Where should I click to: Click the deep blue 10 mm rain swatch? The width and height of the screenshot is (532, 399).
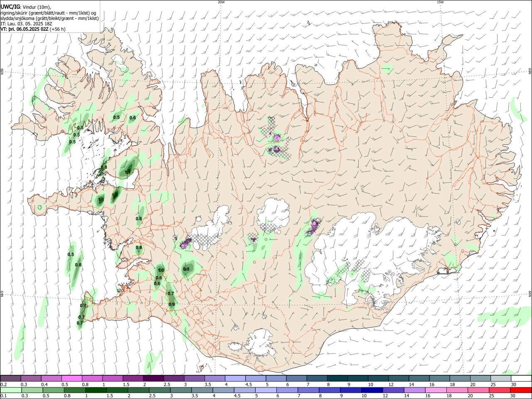pyautogui.click(x=372, y=390)
